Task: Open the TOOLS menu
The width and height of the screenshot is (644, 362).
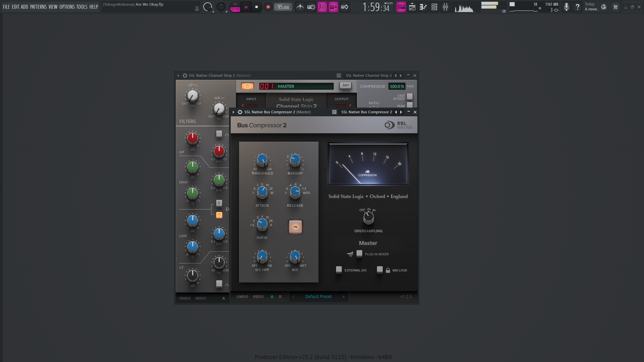Action: pos(82,7)
